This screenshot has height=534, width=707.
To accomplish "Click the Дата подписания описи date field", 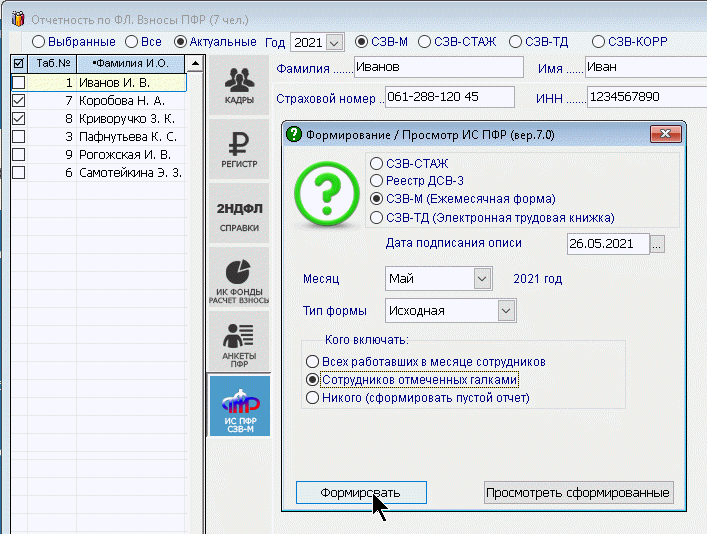I will (608, 244).
